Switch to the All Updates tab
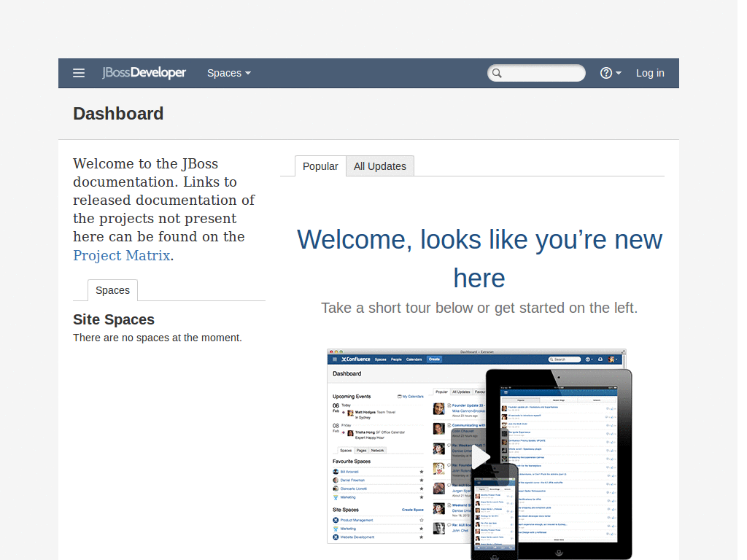 379,166
